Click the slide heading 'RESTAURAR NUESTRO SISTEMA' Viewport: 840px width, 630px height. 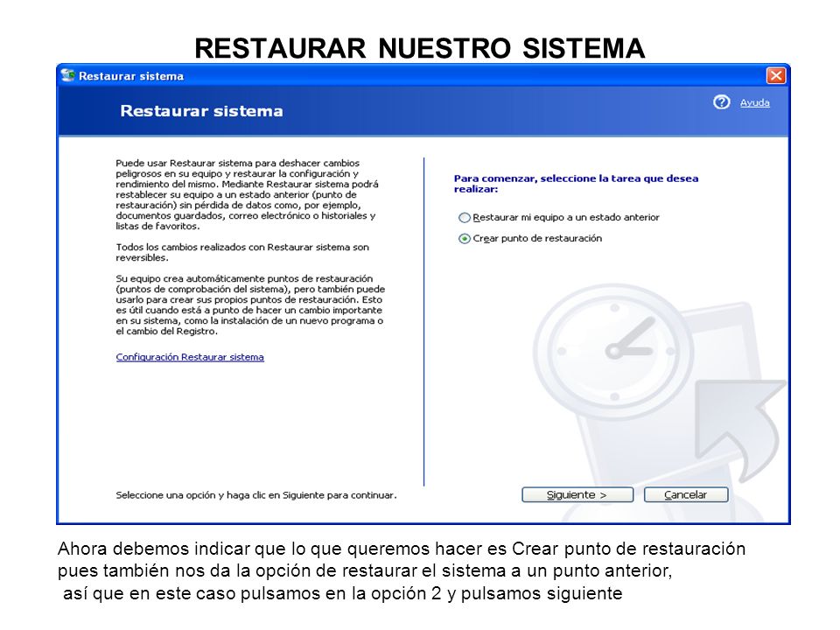point(419,48)
